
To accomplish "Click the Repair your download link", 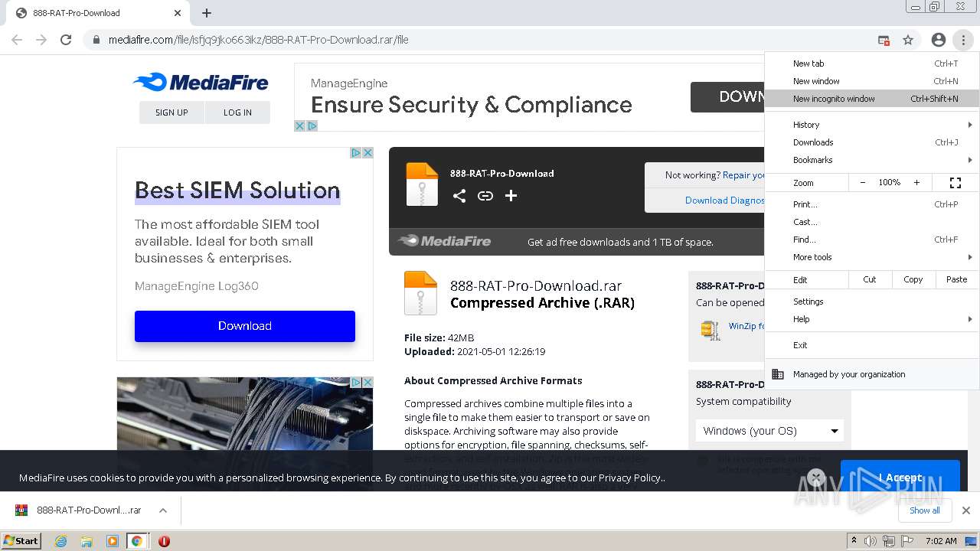I will click(x=743, y=175).
